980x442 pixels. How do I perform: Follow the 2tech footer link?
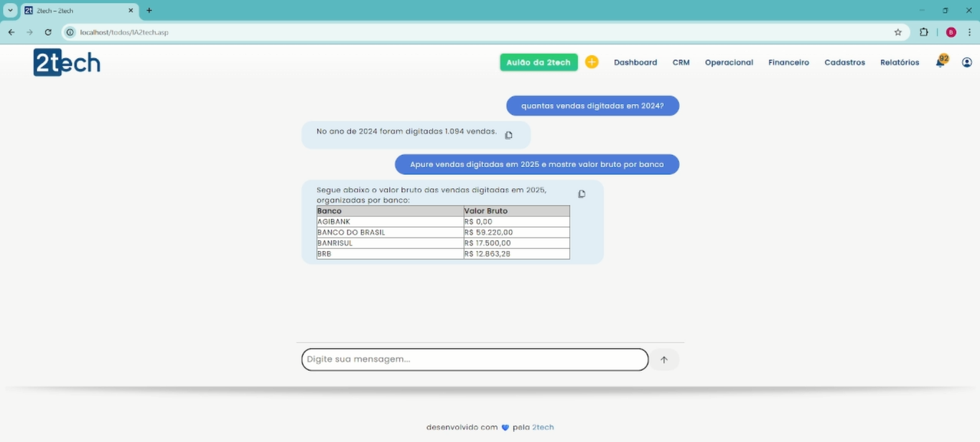tap(543, 427)
